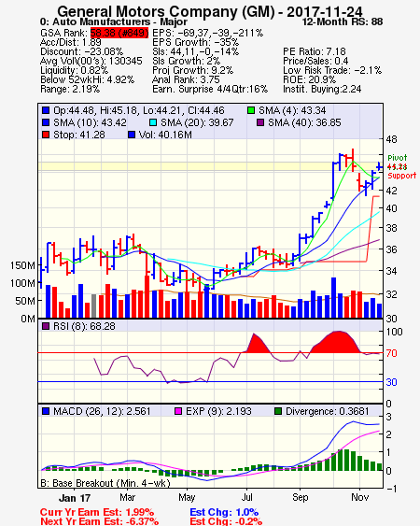Click the B: Base Breakout (Min. 4-wk) note

[x=105, y=483]
